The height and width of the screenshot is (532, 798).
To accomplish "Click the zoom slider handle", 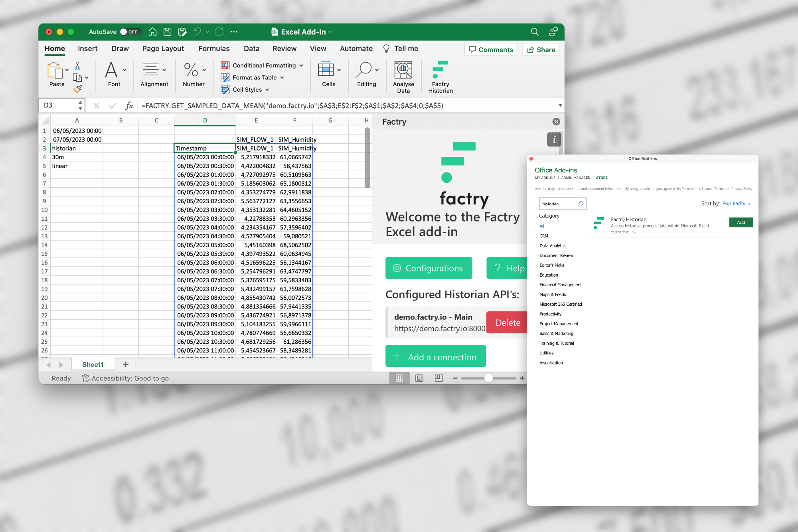I will pos(489,378).
